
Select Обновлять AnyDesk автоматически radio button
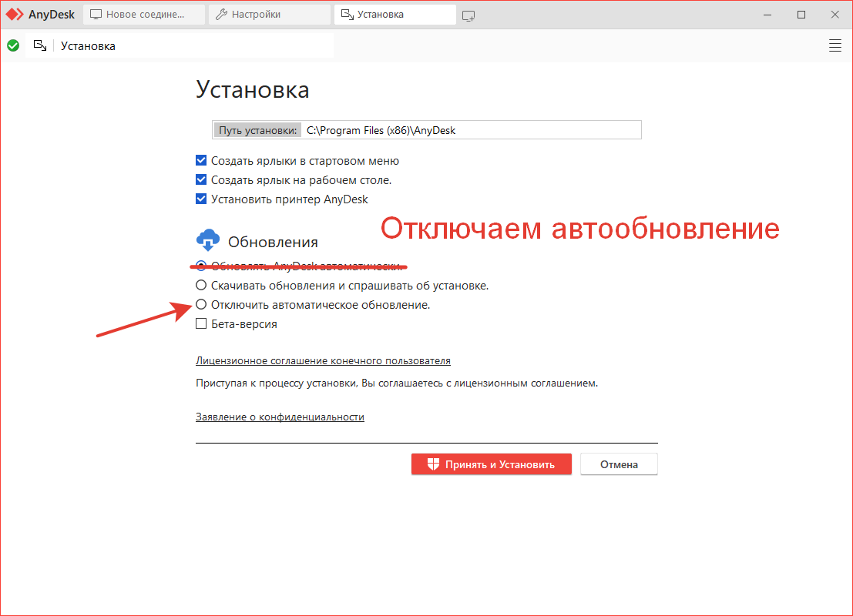coord(201,266)
